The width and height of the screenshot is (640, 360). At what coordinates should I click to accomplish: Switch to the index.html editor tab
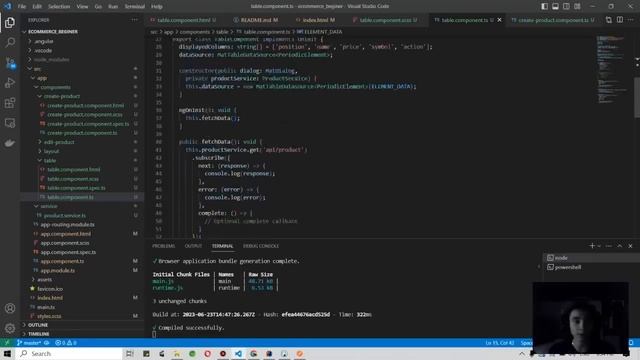[x=315, y=20]
